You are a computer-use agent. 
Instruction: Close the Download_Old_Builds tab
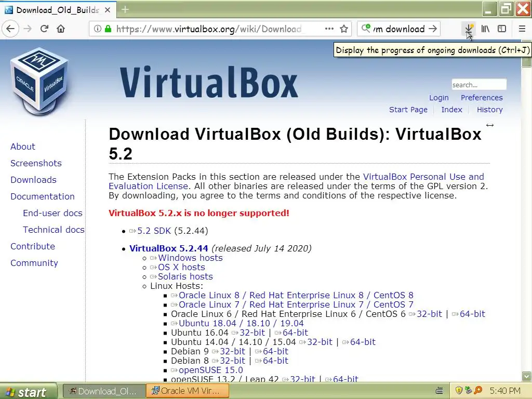(x=108, y=10)
